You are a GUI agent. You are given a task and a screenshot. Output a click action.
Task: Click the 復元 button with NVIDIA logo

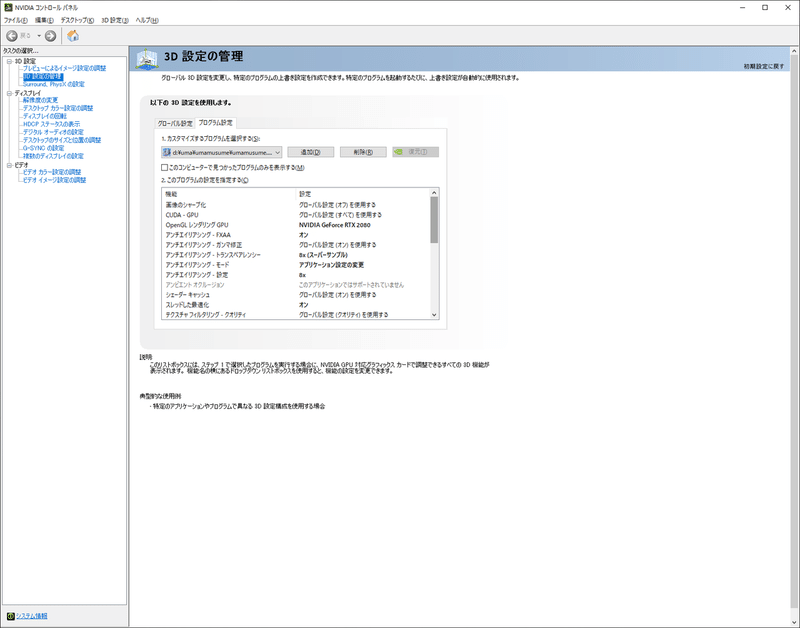415,152
